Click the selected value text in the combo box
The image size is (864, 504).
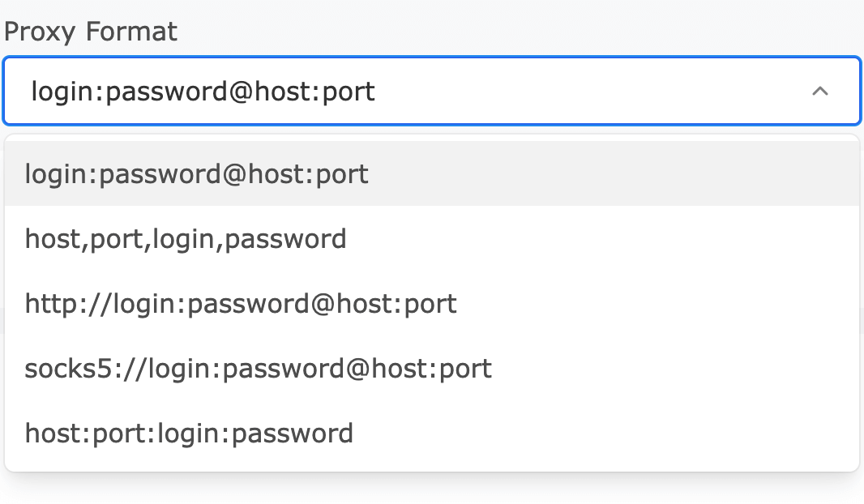(x=203, y=92)
